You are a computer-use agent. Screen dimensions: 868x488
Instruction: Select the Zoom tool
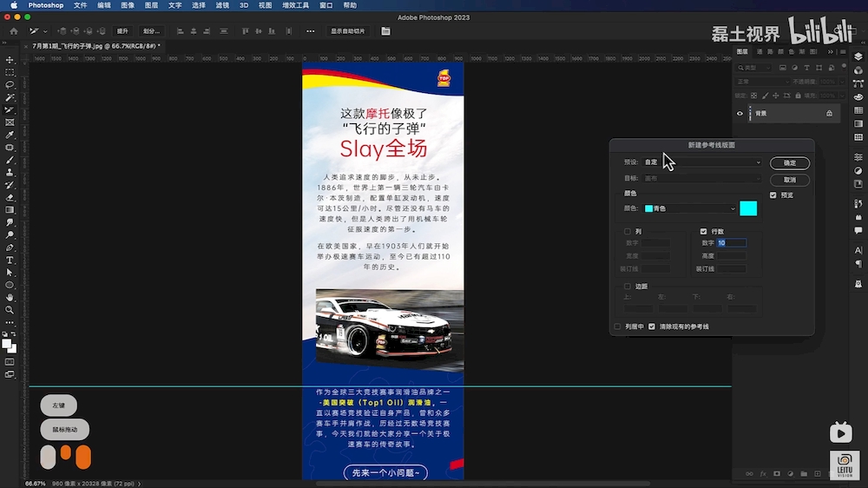[10, 310]
